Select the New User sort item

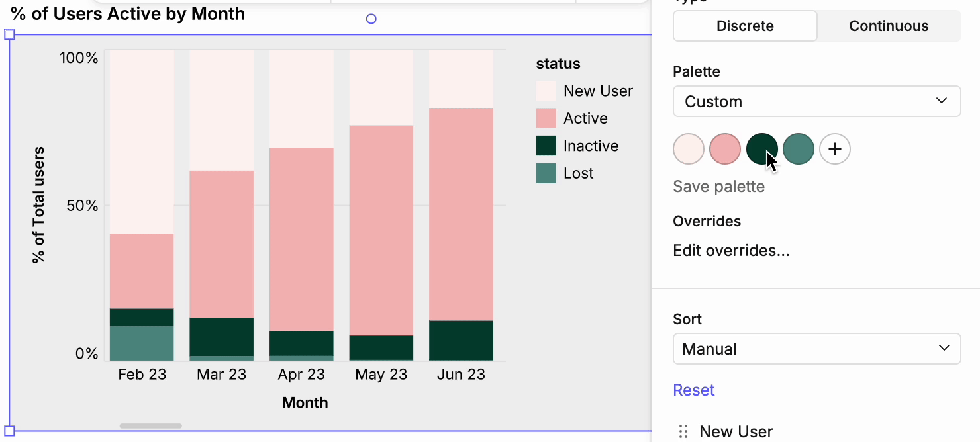[736, 432]
